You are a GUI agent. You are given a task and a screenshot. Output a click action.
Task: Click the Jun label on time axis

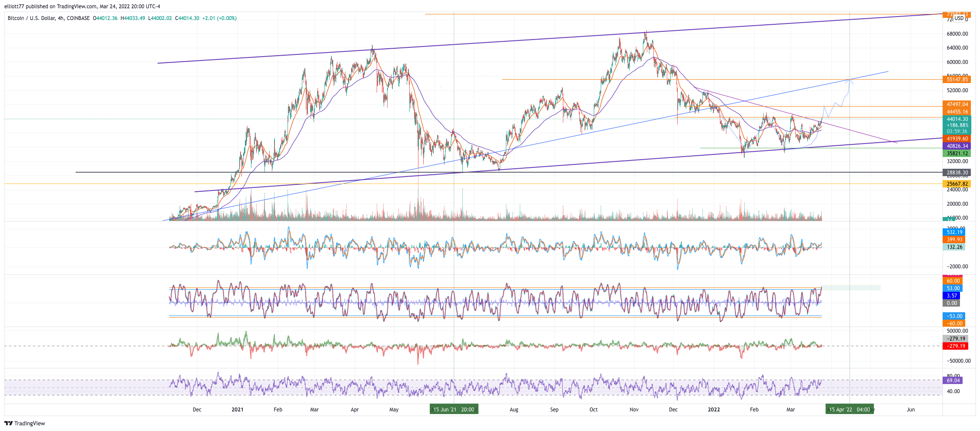click(910, 410)
